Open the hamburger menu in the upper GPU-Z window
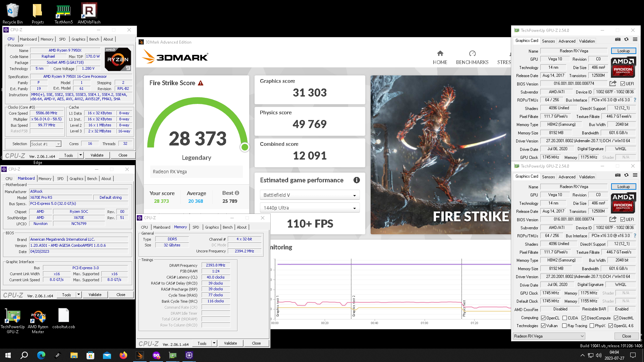 click(635, 40)
